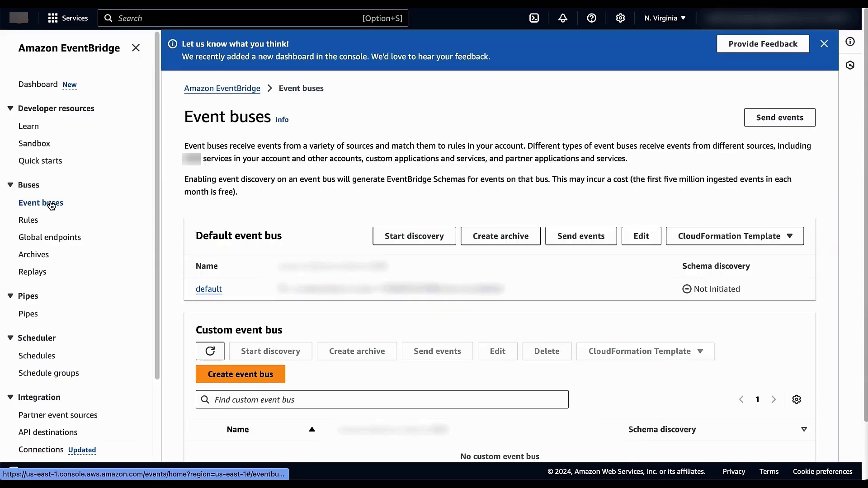Open Quick starts in sidebar
The width and height of the screenshot is (868, 488).
pyautogui.click(x=40, y=160)
